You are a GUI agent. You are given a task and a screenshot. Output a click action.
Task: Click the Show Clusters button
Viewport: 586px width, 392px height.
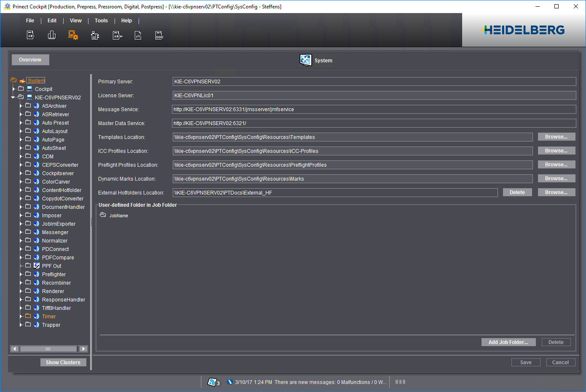point(63,363)
